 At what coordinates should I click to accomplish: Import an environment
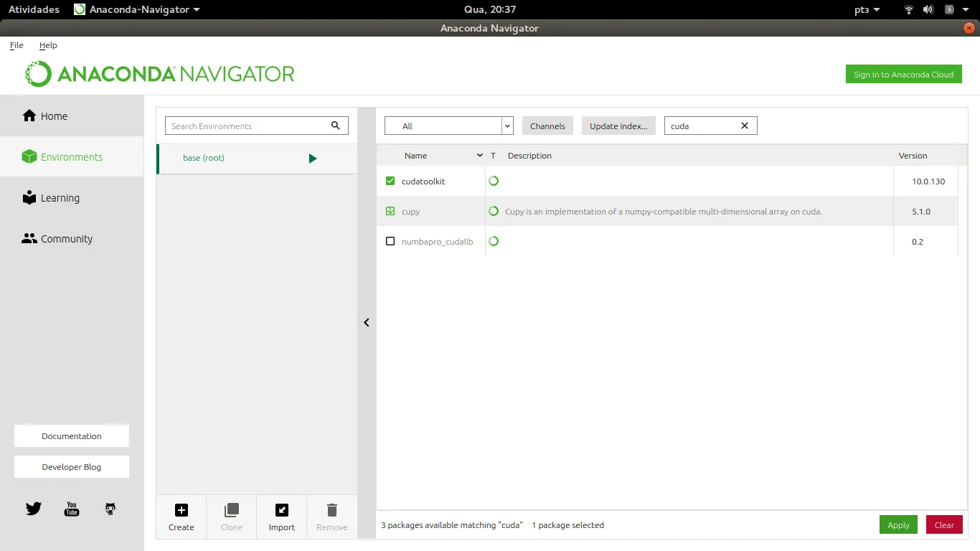[282, 517]
